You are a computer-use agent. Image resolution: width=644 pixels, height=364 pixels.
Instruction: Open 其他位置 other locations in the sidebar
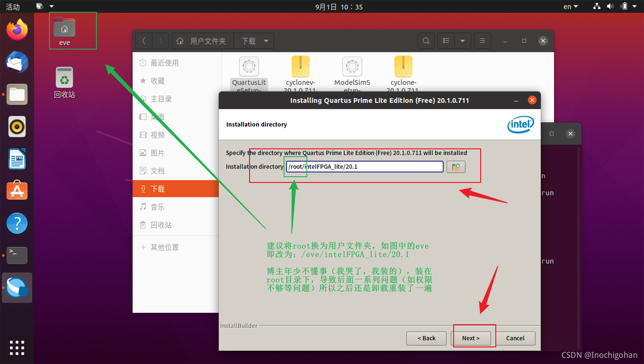[x=176, y=247]
